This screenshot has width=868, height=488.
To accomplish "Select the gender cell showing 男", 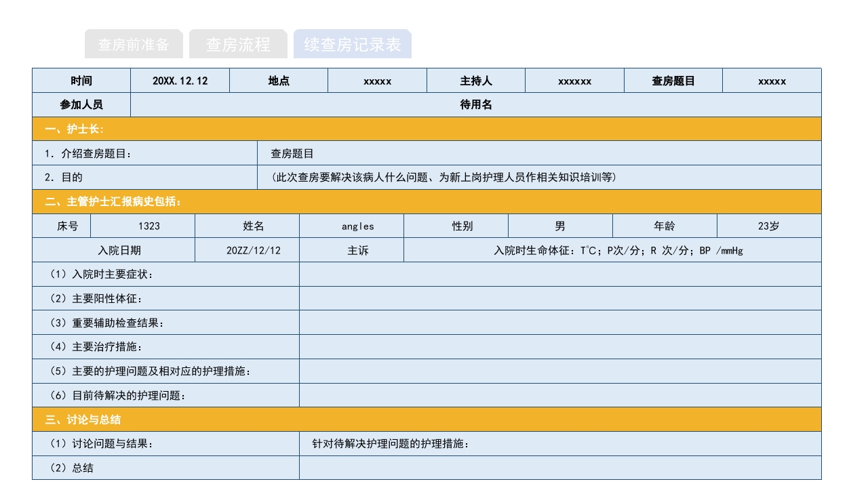I will [559, 226].
